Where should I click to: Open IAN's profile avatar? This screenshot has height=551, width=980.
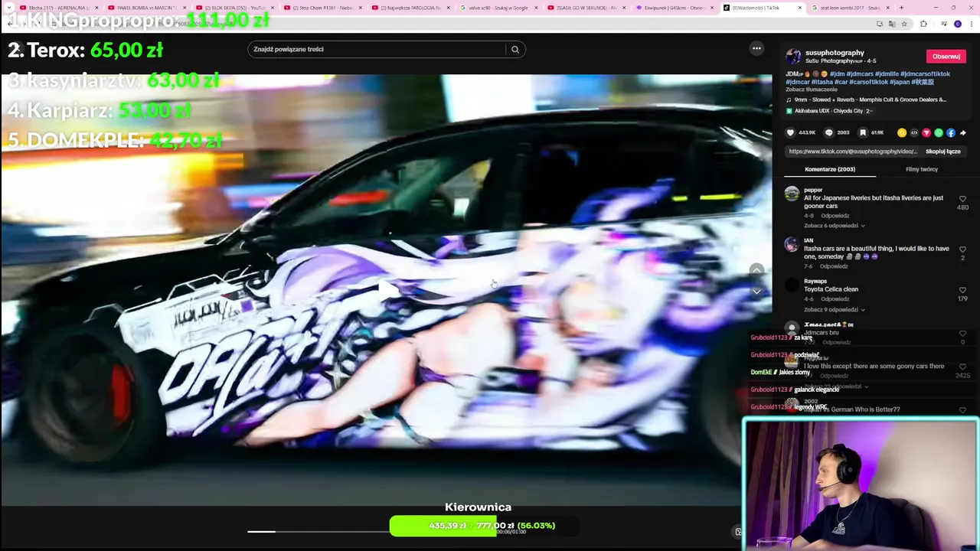[x=792, y=245]
